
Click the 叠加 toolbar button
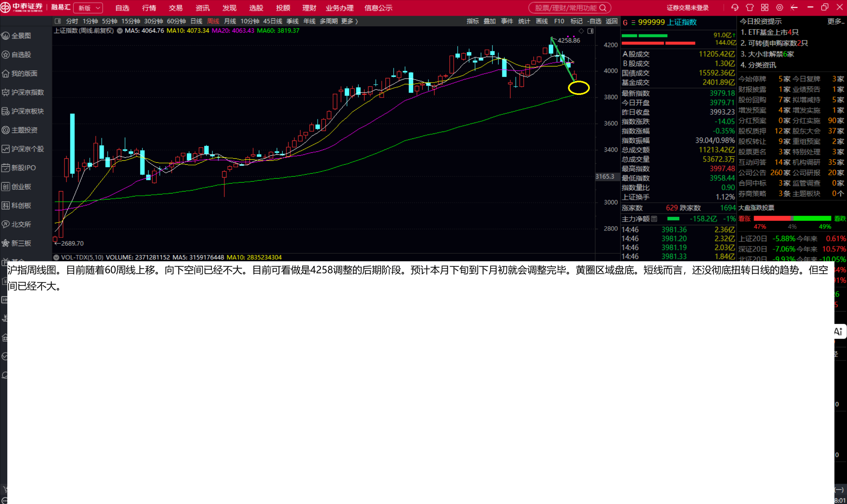pos(490,21)
